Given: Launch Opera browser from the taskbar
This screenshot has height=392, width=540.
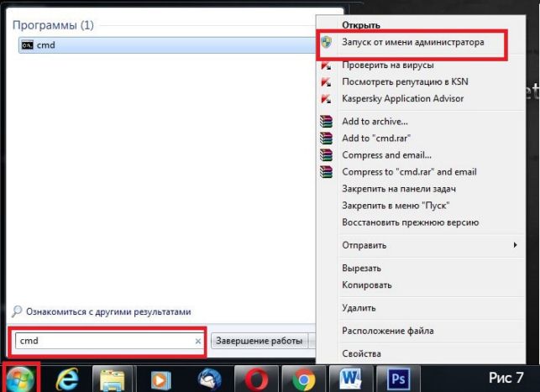Looking at the screenshot, I should (x=257, y=379).
